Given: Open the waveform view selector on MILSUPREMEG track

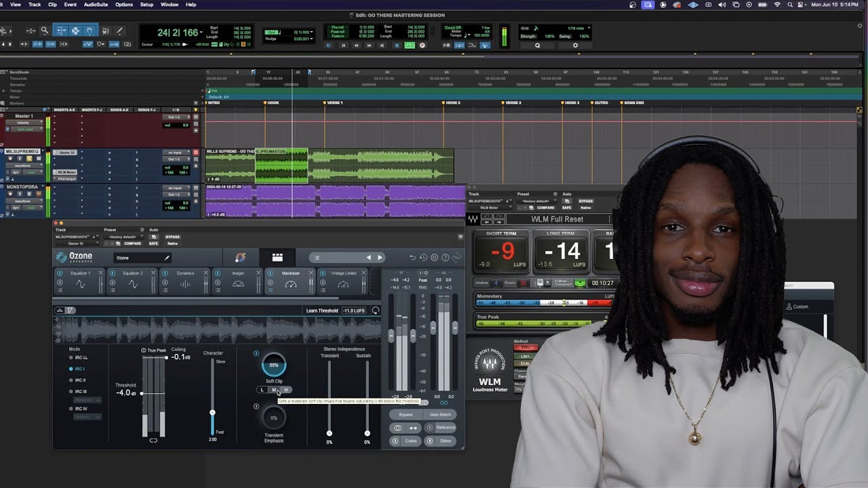Looking at the screenshot, I should (x=23, y=166).
